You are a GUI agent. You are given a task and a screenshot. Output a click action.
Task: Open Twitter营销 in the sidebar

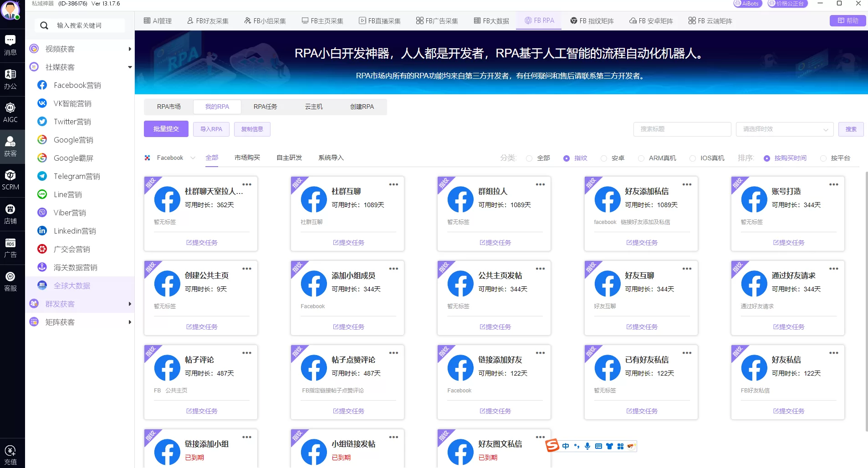(x=72, y=122)
